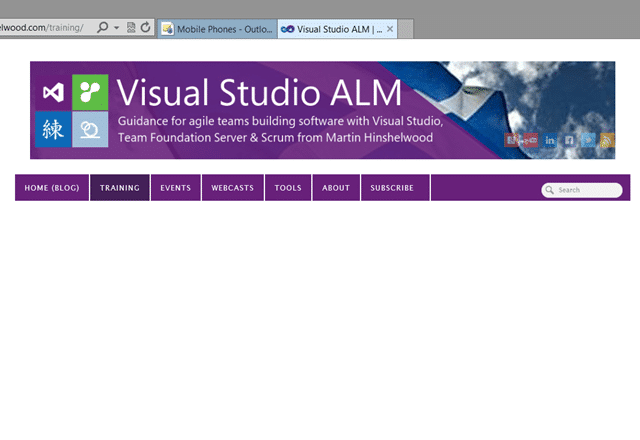The width and height of the screenshot is (640, 440).
Task: Open the orange RSS feed icon
Action: 607,140
